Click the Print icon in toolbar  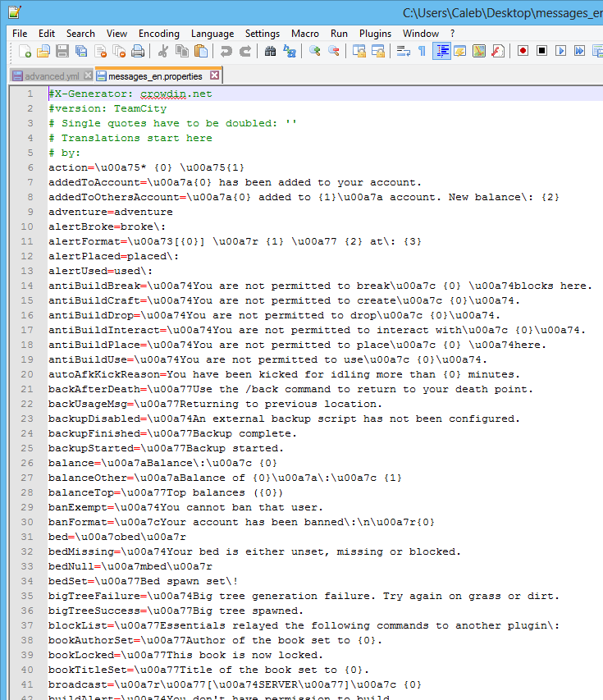[138, 51]
